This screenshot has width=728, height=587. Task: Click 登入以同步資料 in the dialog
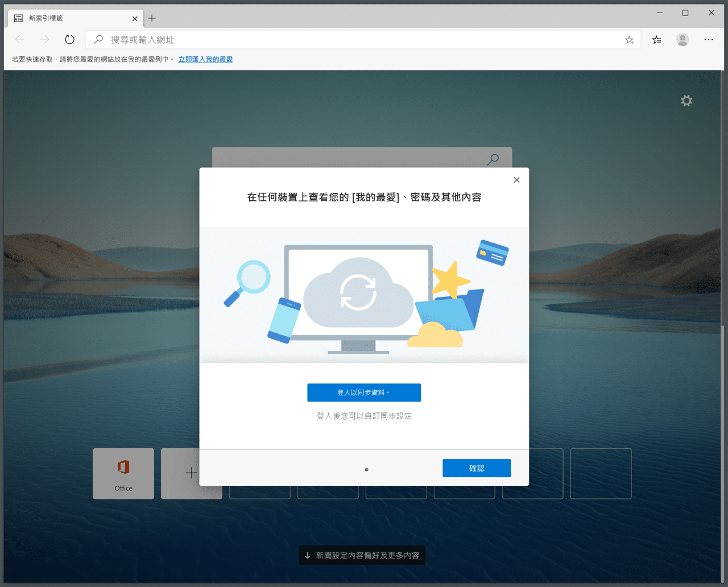point(364,392)
